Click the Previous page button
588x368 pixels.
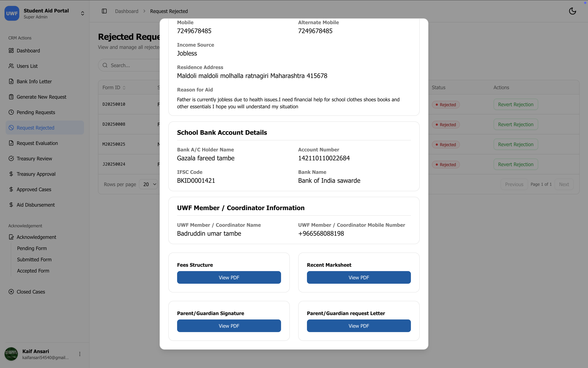click(514, 184)
